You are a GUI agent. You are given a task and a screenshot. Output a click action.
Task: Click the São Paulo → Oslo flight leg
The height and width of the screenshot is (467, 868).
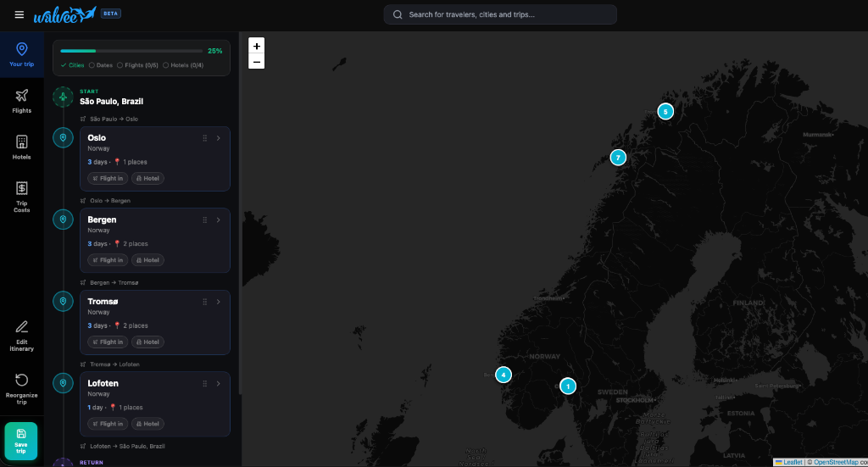[x=109, y=119]
